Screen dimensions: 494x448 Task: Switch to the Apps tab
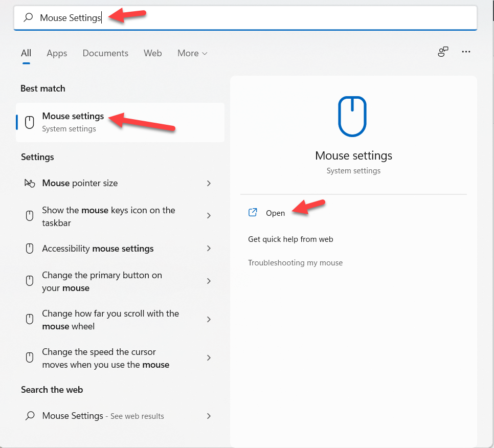click(57, 53)
